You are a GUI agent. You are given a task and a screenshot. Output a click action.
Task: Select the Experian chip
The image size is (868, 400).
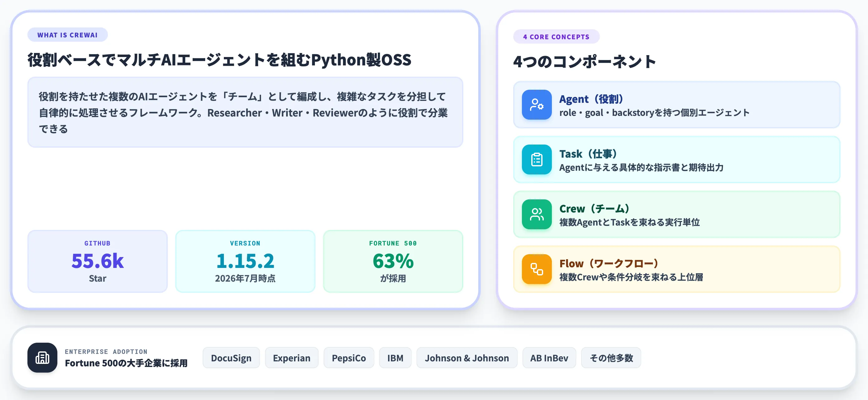pos(292,358)
